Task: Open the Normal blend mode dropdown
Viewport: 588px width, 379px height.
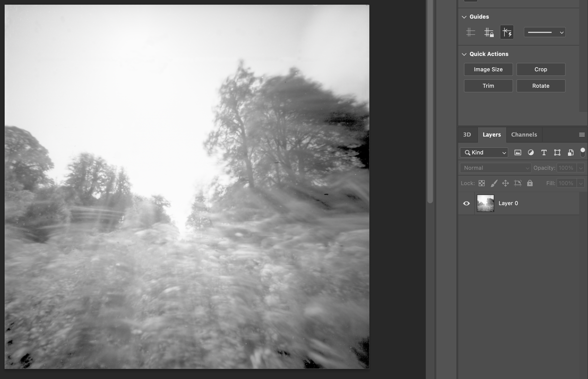Action: [496, 168]
